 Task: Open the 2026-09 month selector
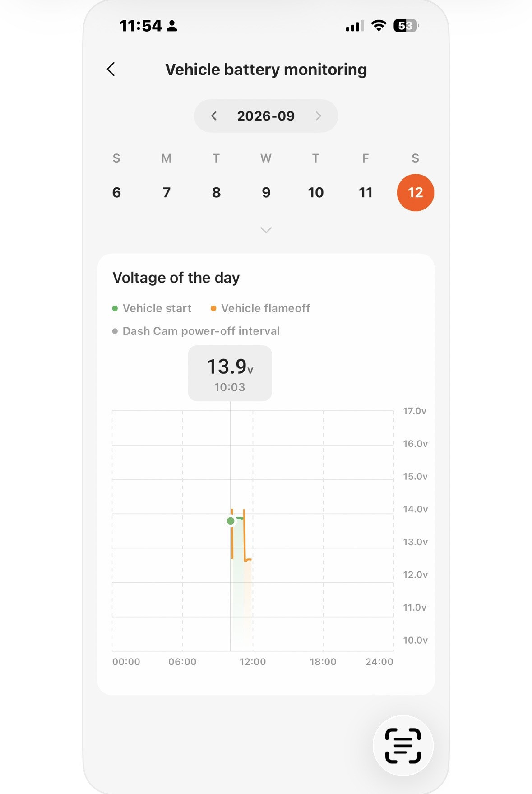tap(266, 116)
